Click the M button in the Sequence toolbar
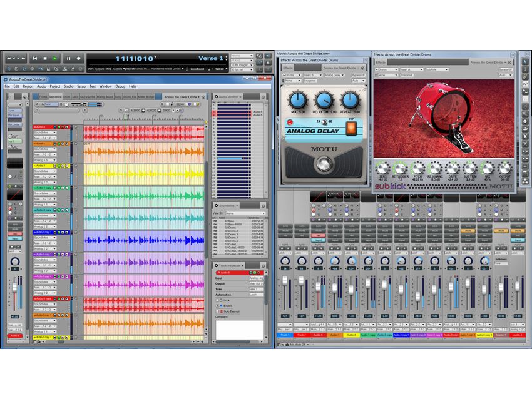Image resolution: width=532 pixels, height=399 pixels. click(x=37, y=104)
